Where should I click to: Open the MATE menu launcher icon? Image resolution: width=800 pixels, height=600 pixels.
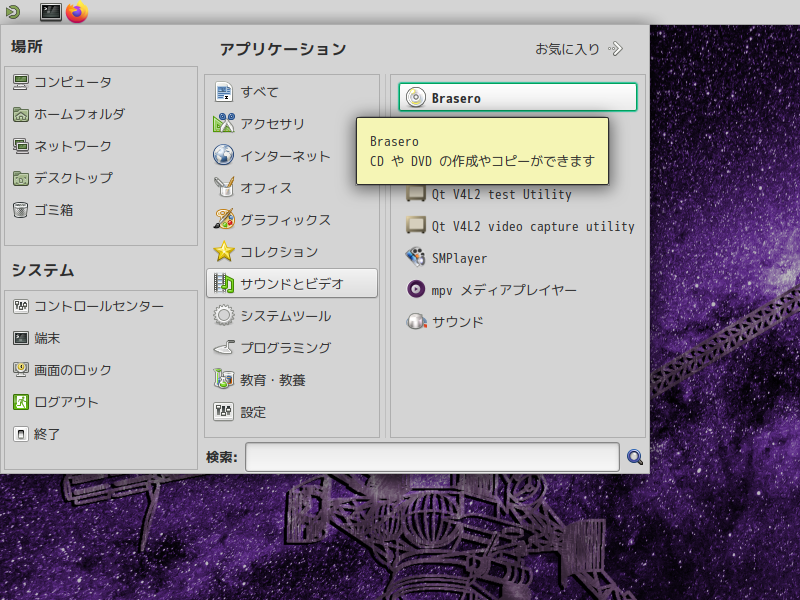(12, 11)
